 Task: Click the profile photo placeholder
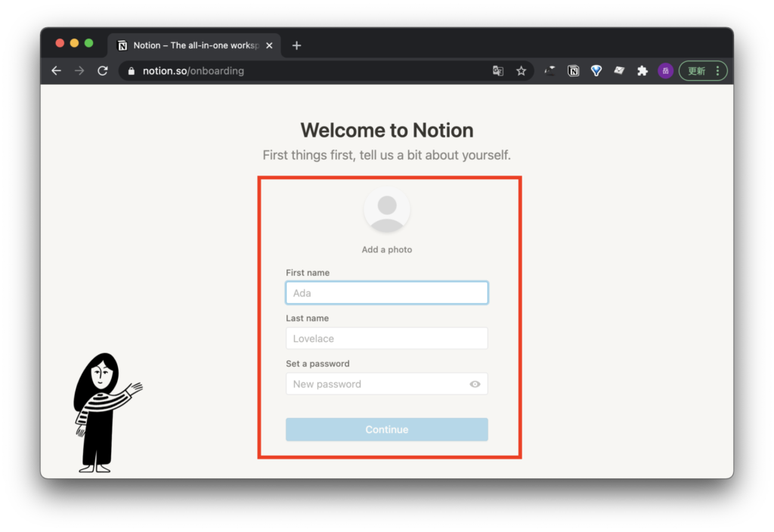pyautogui.click(x=387, y=209)
